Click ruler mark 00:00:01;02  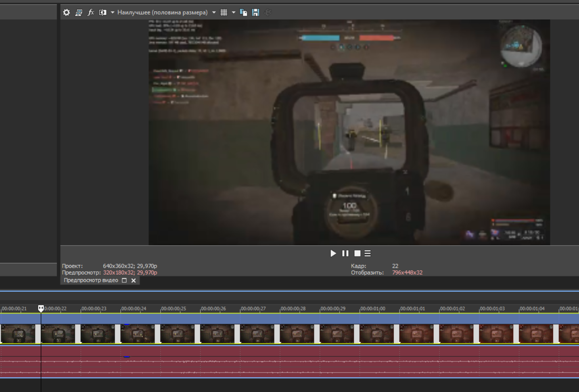452,309
